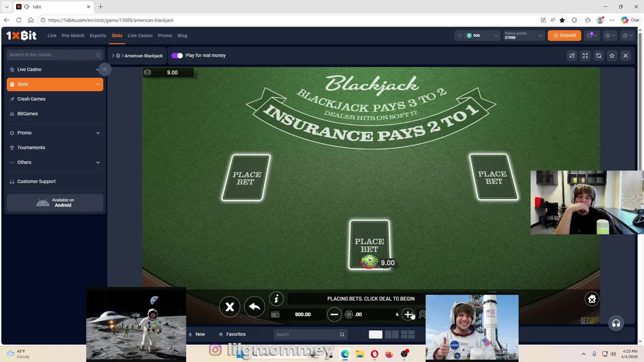Place bet on the left hand spot
The width and height of the screenshot is (644, 362).
(x=246, y=178)
